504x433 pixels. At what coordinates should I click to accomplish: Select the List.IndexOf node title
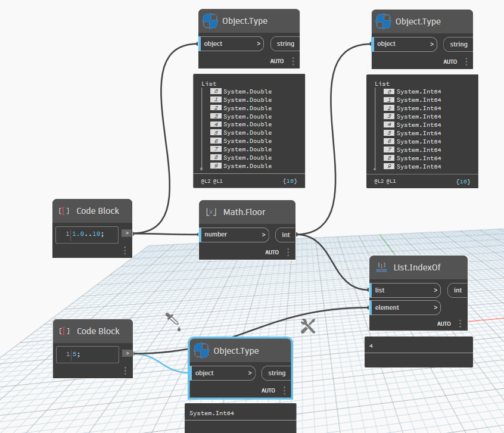[x=417, y=267]
